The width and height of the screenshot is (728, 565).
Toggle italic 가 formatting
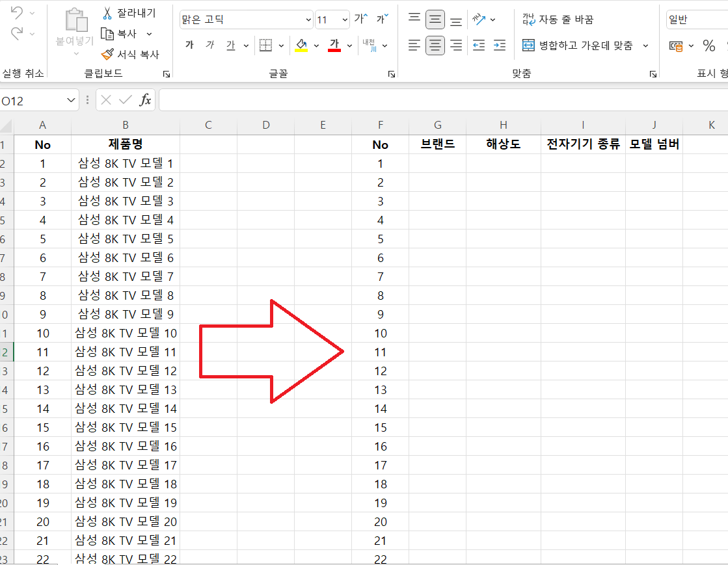point(210,45)
